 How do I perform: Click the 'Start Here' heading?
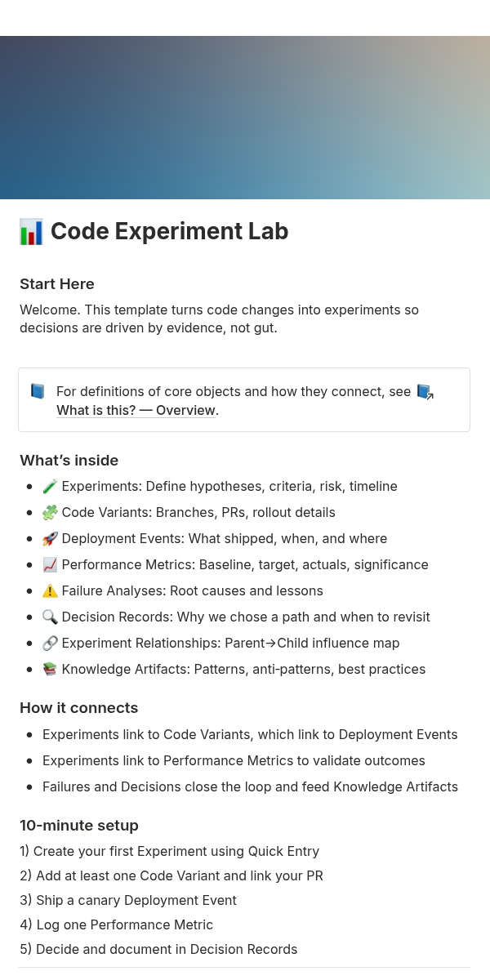pyautogui.click(x=57, y=284)
